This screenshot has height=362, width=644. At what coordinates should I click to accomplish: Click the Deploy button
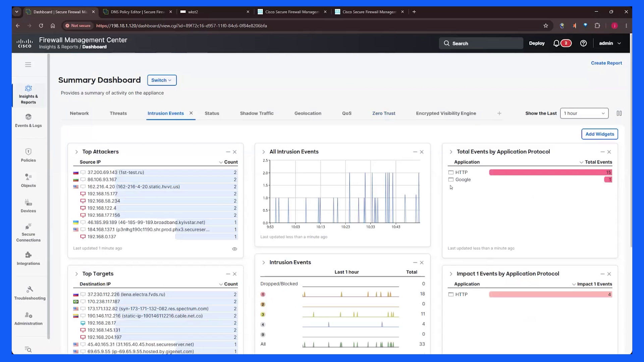pos(536,43)
